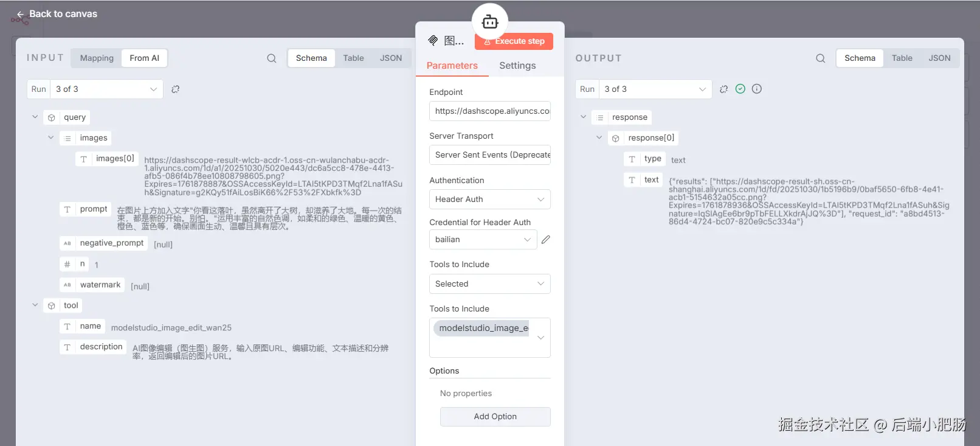The height and width of the screenshot is (446, 980).
Task: Click the green check status icon in OUTPUT
Action: [740, 89]
